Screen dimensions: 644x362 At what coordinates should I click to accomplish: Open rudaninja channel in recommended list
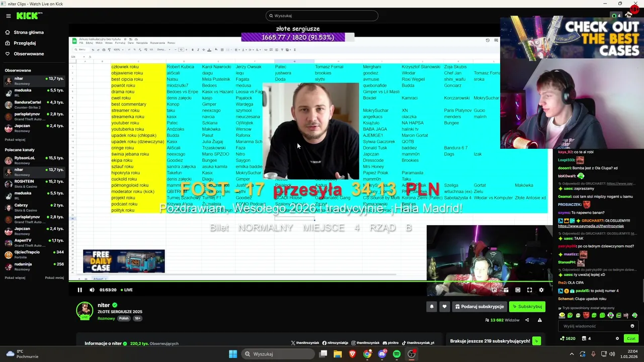[34, 266]
